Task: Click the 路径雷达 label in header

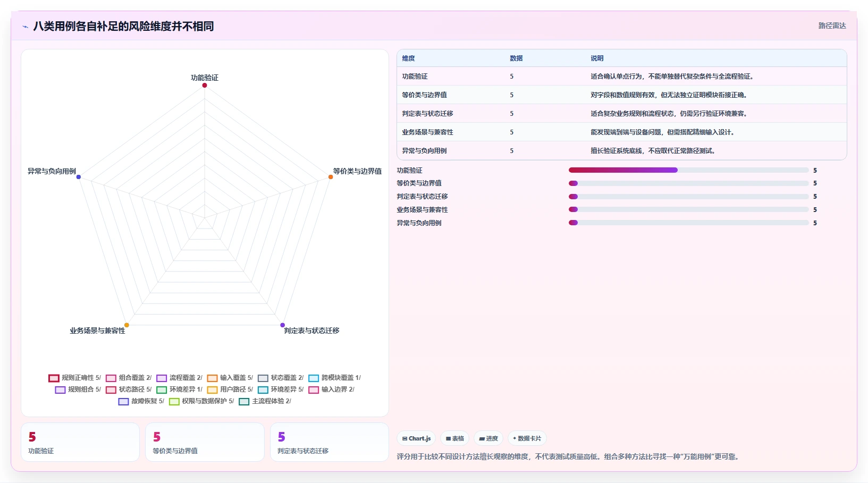Action: (832, 26)
